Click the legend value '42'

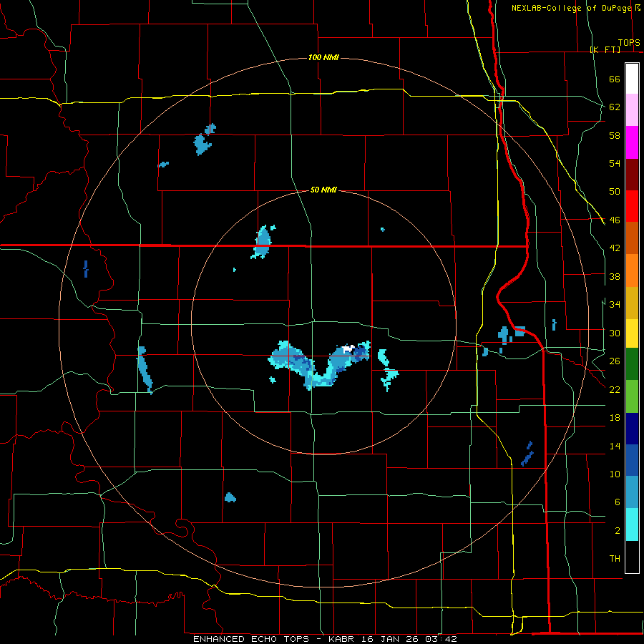coord(615,248)
